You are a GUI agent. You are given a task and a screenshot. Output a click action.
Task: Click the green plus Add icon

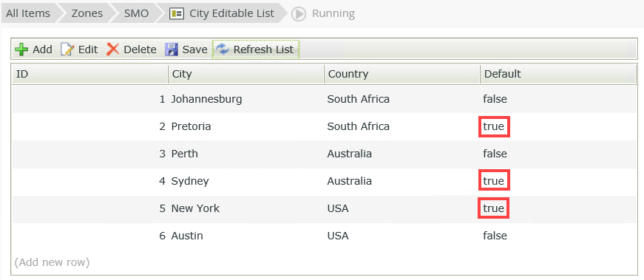(21, 49)
